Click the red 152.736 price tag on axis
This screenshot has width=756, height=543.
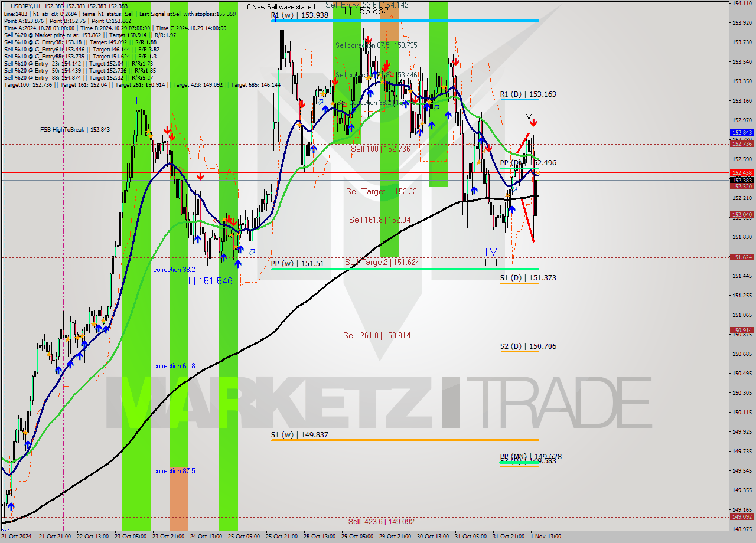pyautogui.click(x=742, y=144)
